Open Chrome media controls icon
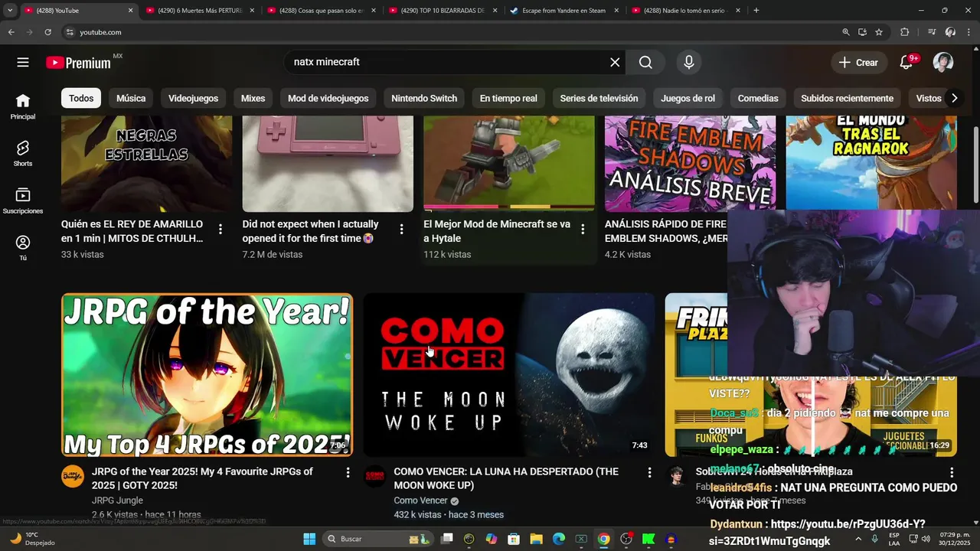980x551 pixels. click(x=932, y=32)
